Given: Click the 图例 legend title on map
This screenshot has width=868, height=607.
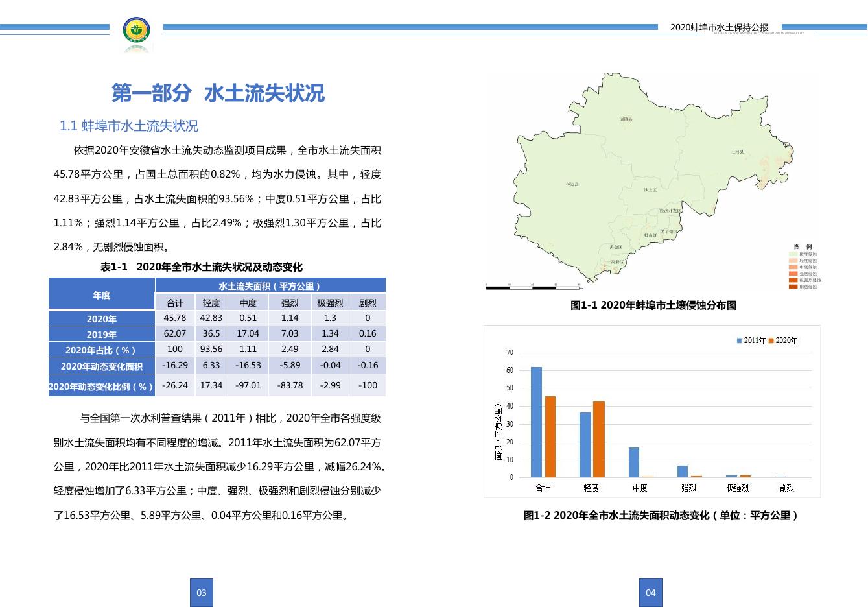Looking at the screenshot, I should (x=803, y=247).
